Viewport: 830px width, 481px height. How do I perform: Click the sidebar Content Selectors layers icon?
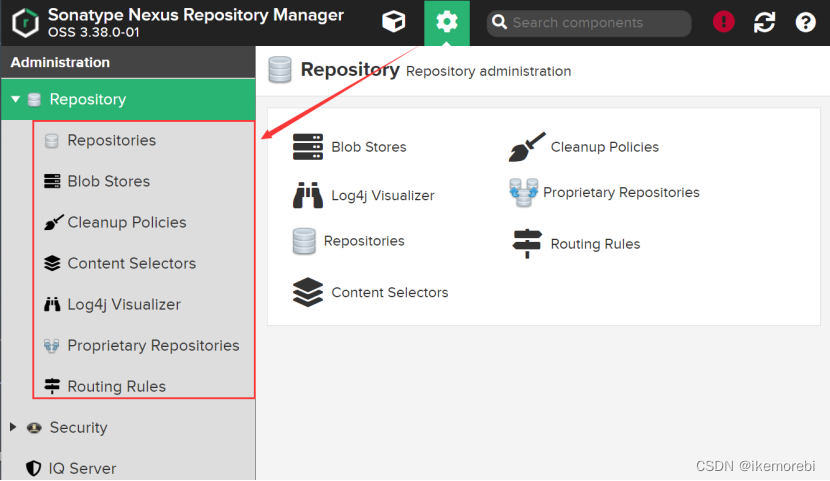tap(52, 263)
